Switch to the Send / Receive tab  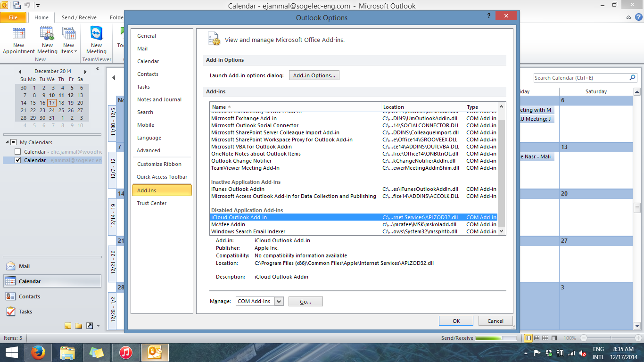coord(79,17)
